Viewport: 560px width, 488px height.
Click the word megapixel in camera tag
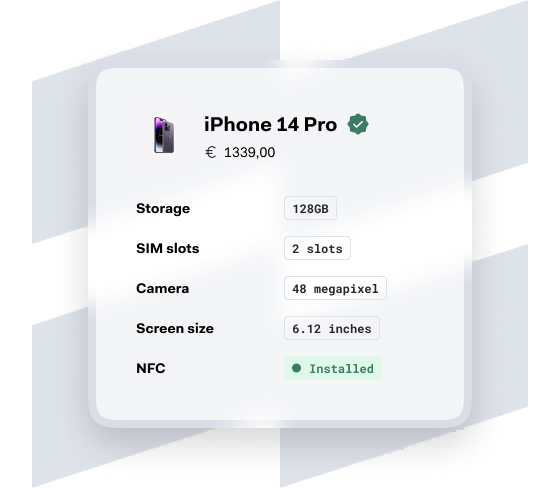(346, 289)
